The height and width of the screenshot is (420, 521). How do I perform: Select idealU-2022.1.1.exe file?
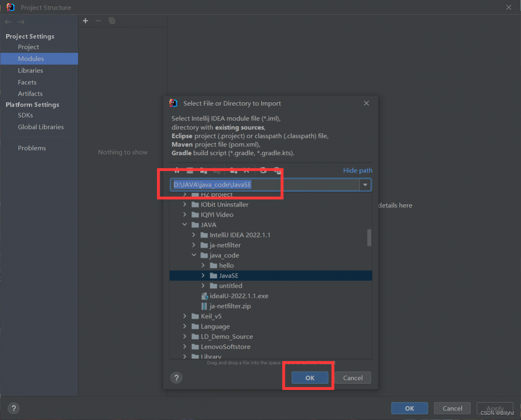(271, 296)
